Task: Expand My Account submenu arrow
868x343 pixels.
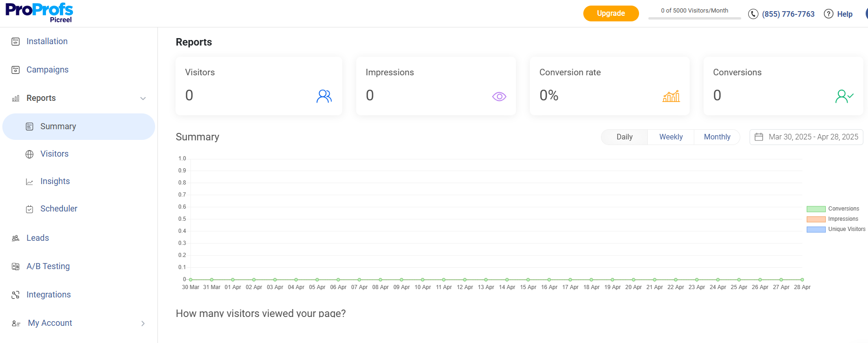Action: [x=143, y=323]
